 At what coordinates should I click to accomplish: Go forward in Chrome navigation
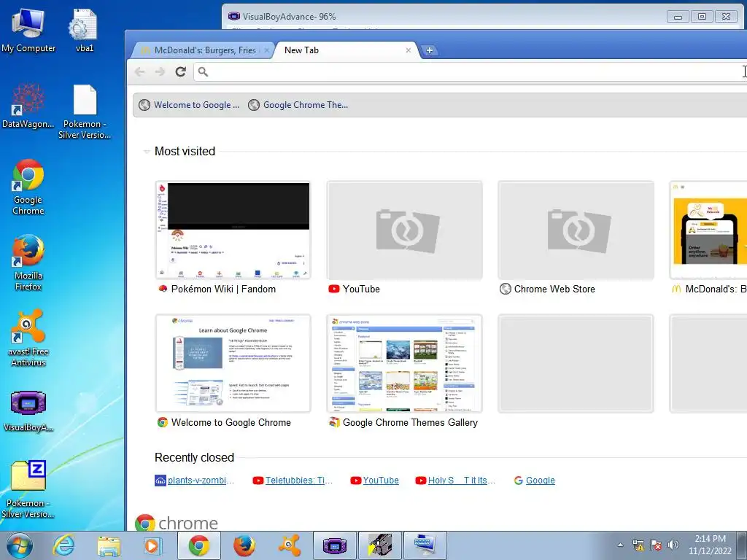pyautogui.click(x=160, y=72)
